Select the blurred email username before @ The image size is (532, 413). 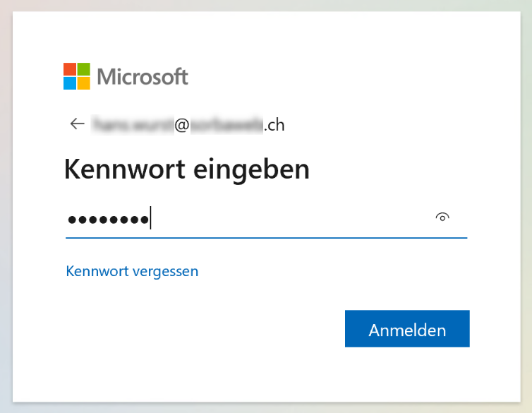133,125
